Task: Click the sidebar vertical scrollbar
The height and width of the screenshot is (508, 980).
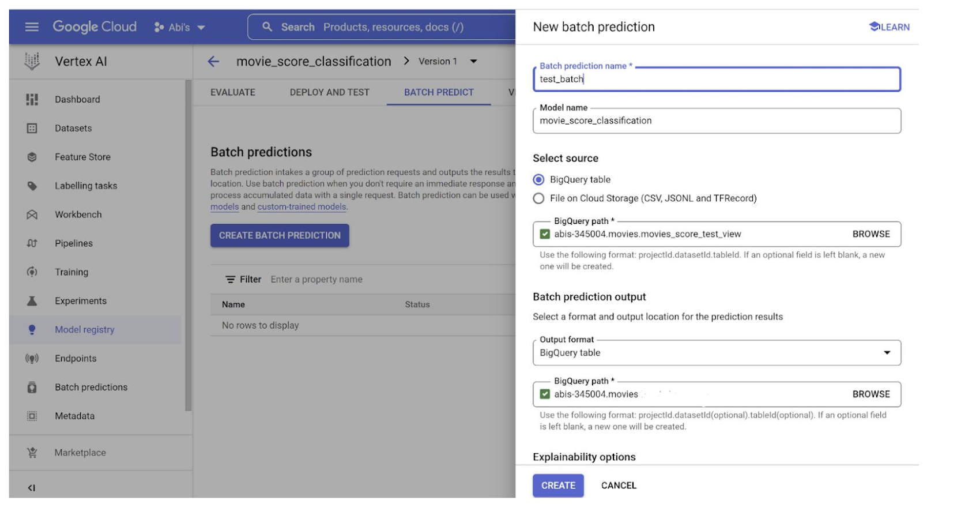Action: point(188,246)
